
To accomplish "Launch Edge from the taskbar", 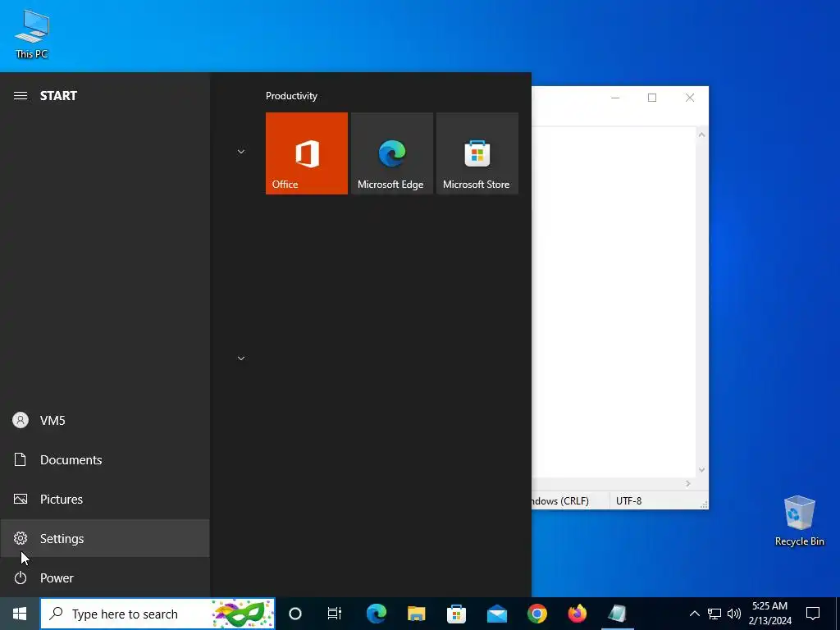I will (x=376, y=614).
